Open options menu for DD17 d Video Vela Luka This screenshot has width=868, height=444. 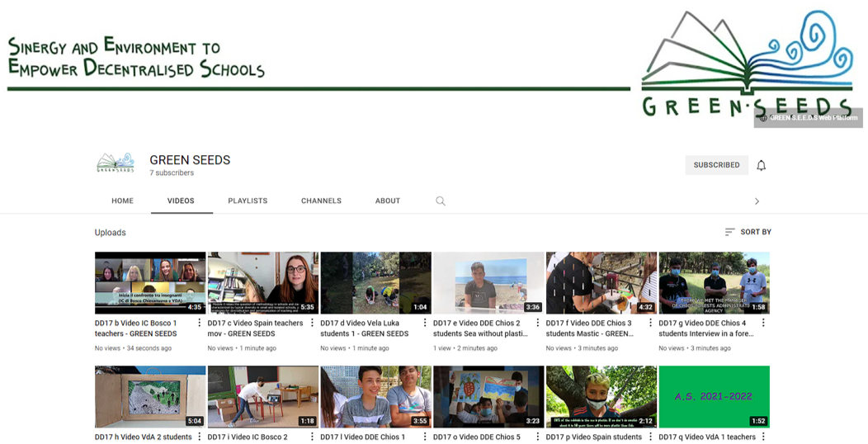pyautogui.click(x=425, y=323)
